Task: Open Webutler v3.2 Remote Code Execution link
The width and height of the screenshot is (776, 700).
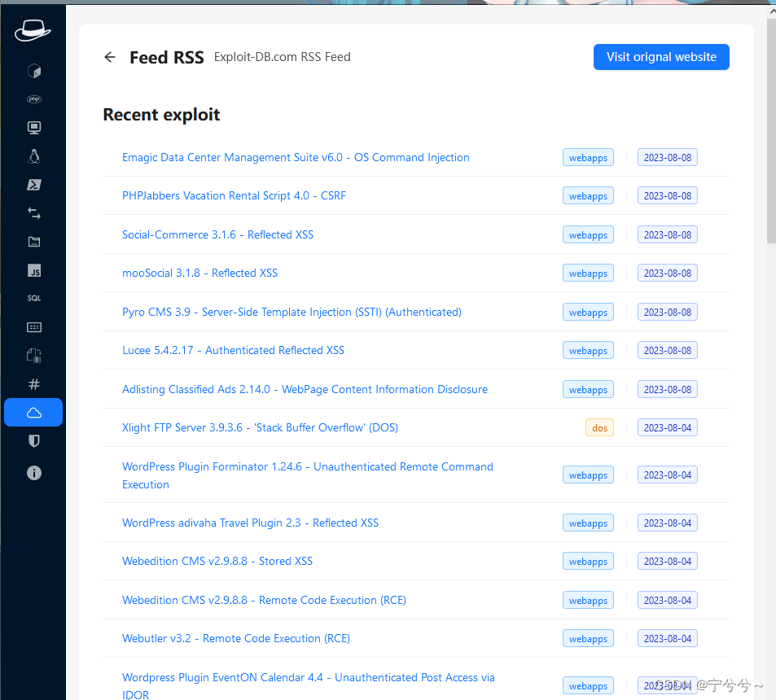Action: pos(236,639)
